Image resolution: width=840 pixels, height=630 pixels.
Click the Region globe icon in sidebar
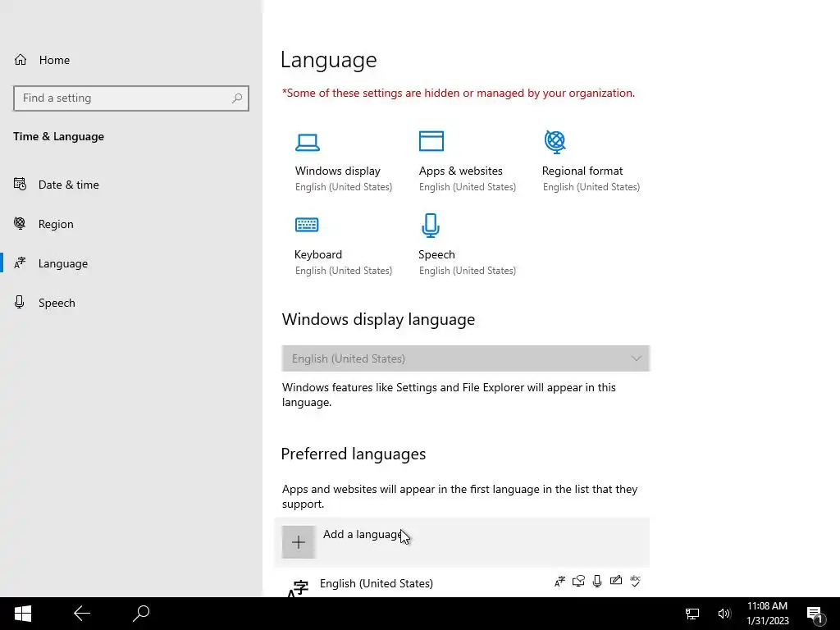(x=20, y=223)
